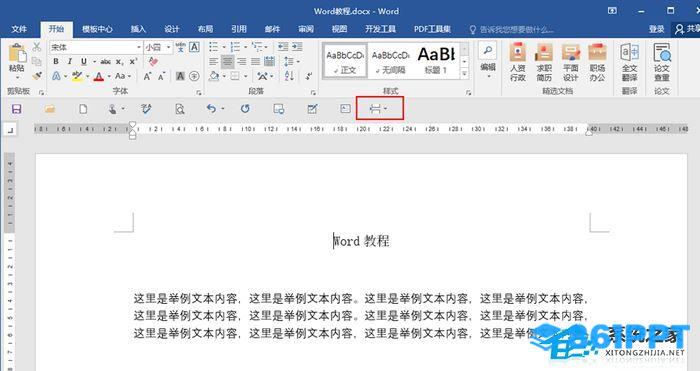Switch to the 开发工具 tab

(380, 29)
